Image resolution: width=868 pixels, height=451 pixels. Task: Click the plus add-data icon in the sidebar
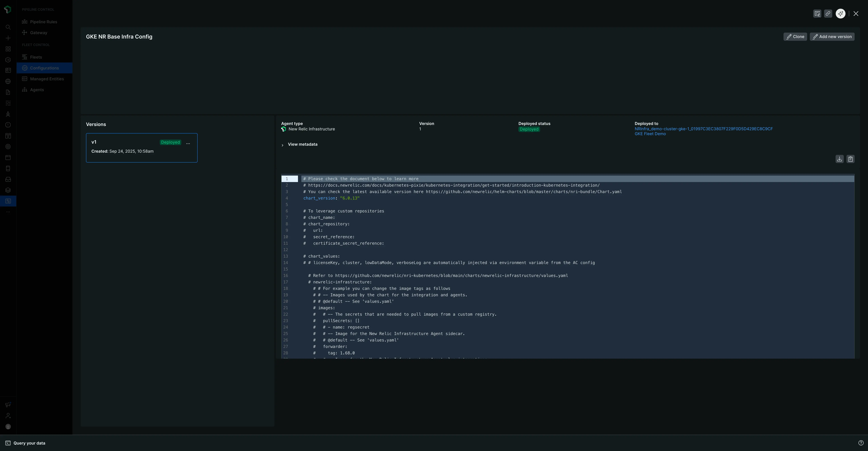pos(8,38)
